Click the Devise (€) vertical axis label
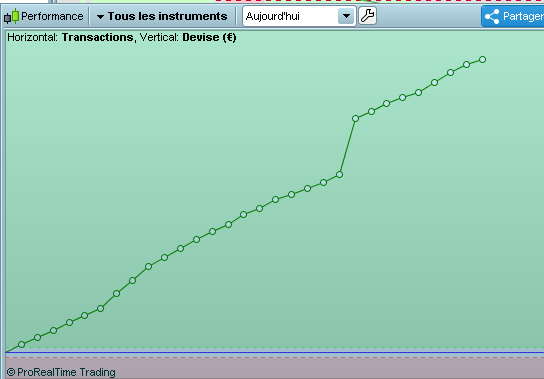 pyautogui.click(x=209, y=37)
